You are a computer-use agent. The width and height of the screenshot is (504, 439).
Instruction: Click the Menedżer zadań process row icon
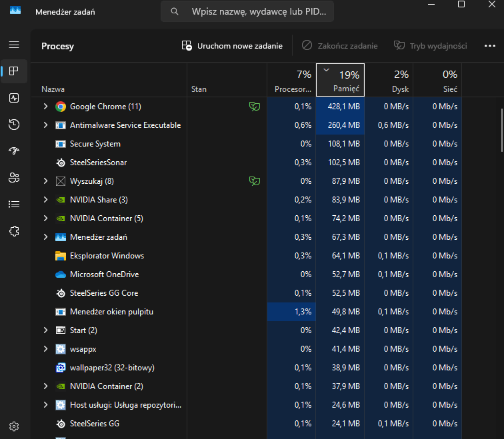click(61, 237)
